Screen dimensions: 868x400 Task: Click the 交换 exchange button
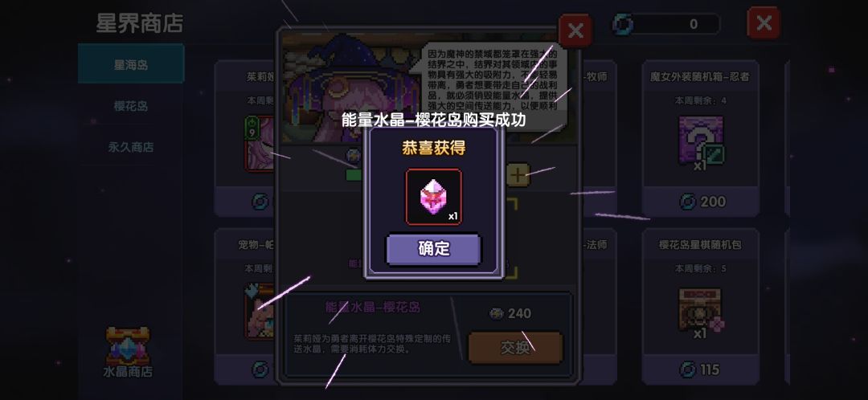coord(515,348)
